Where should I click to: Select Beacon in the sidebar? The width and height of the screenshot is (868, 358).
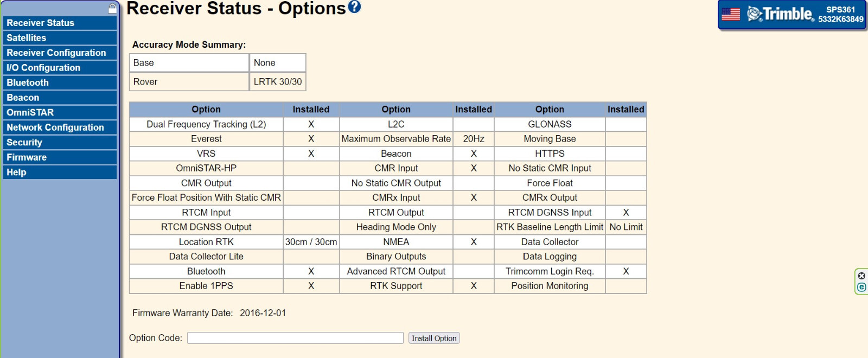tap(60, 98)
